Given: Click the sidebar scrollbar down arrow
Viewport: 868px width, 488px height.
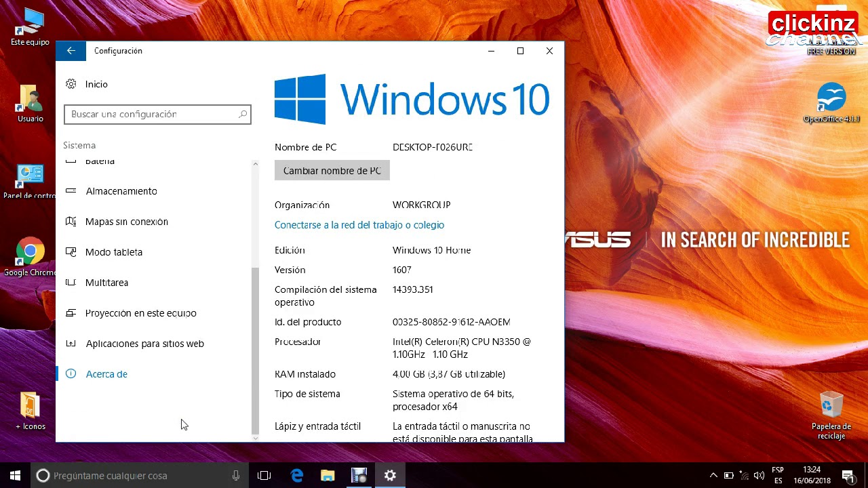Looking at the screenshot, I should click(x=255, y=438).
